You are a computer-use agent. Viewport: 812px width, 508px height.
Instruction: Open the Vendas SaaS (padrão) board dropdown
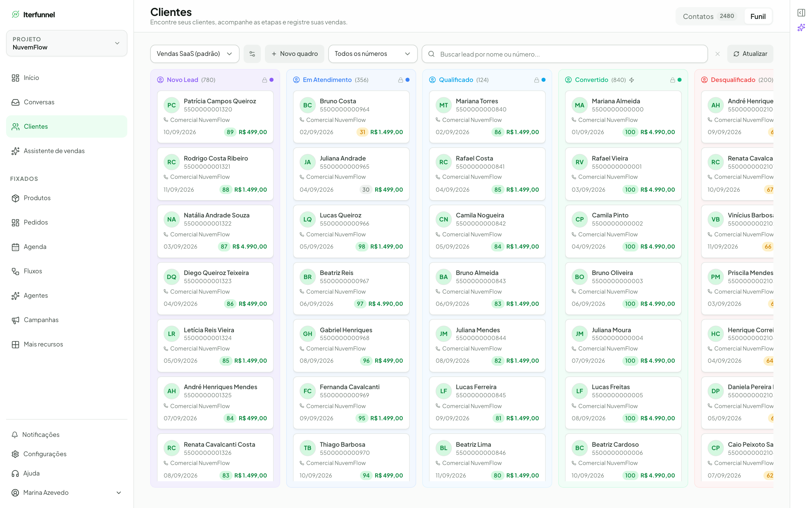coord(195,54)
